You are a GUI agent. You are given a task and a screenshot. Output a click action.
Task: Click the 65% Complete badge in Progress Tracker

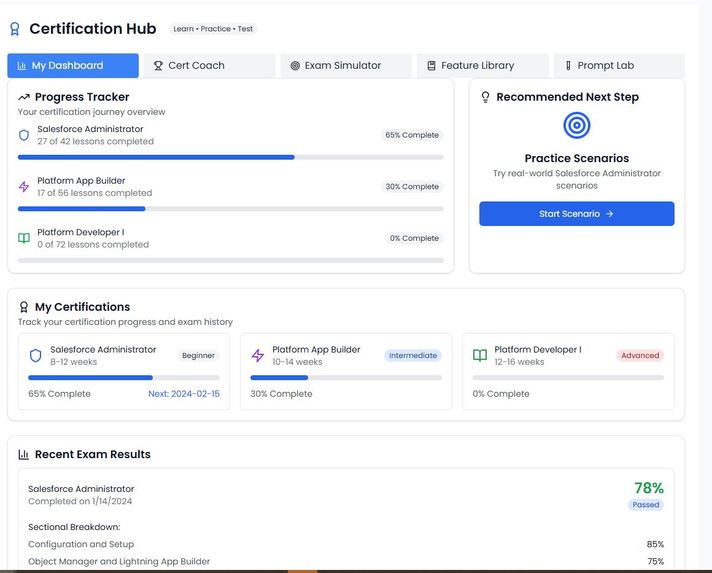(x=412, y=135)
